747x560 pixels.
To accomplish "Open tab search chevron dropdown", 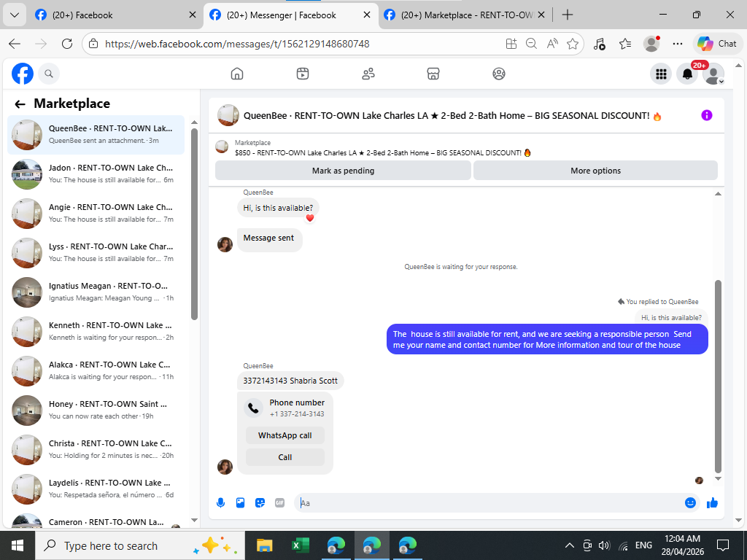I will [15, 15].
